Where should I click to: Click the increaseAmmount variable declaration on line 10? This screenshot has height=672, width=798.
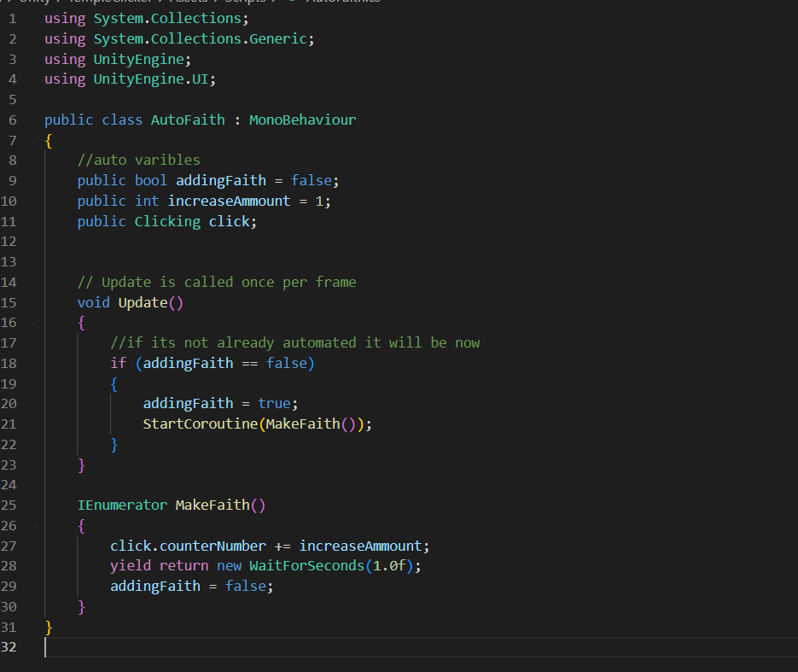[x=229, y=201]
